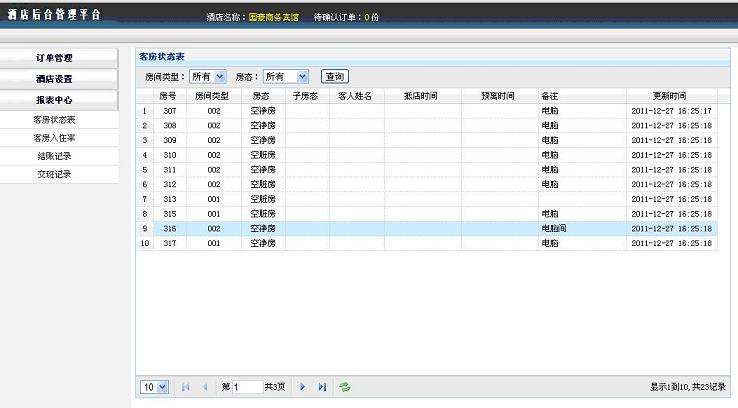Screen dimensions: 738x408
Task: Sort by 房号 column header
Action: (x=168, y=96)
